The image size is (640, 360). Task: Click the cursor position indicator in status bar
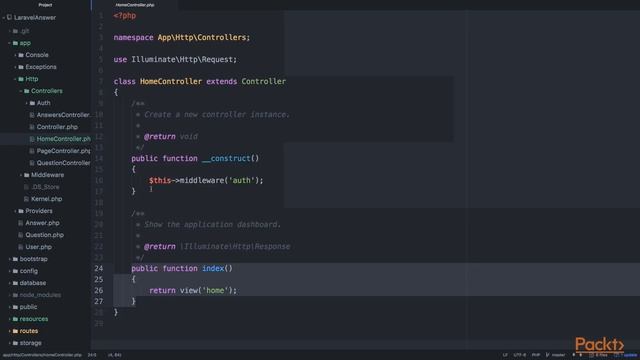[x=92, y=355]
